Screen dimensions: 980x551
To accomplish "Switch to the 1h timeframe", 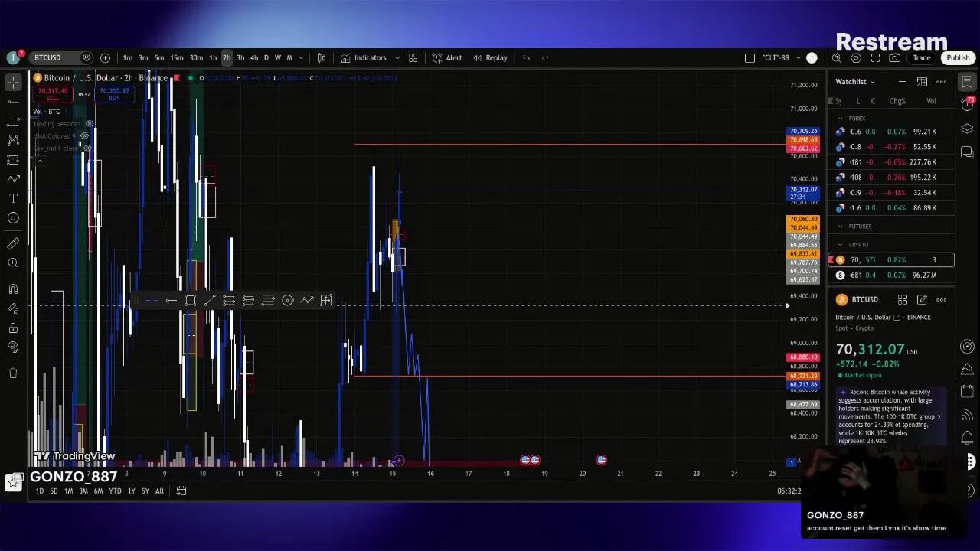I will pos(213,58).
